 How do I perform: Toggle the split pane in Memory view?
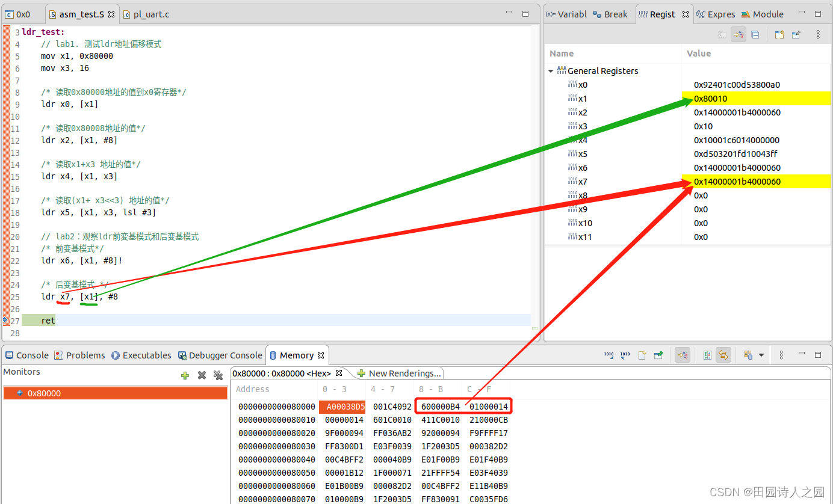click(x=708, y=355)
